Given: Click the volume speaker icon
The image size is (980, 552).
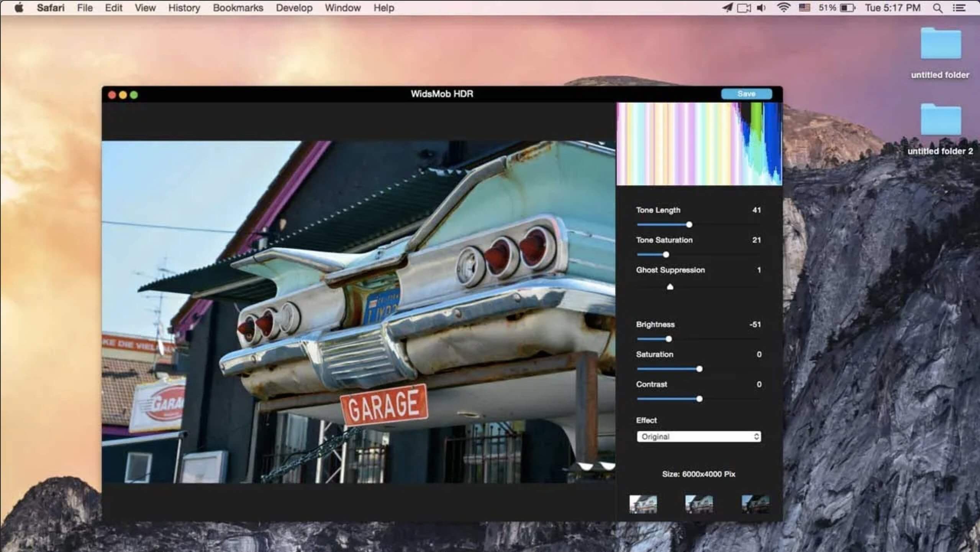Looking at the screenshot, I should (x=761, y=8).
